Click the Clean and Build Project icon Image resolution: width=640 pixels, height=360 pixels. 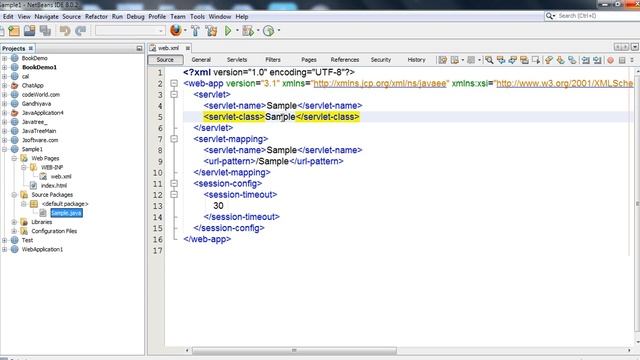coord(211,31)
